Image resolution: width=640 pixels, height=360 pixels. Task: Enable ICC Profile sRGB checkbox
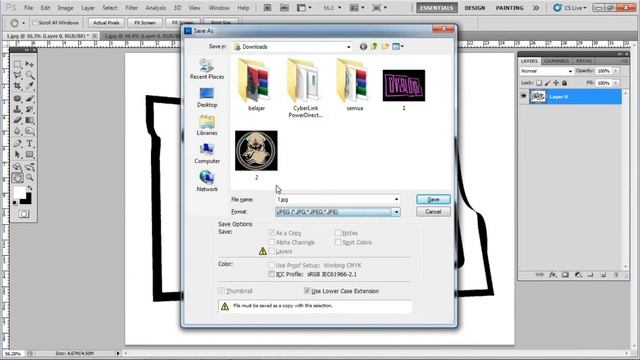tap(271, 274)
